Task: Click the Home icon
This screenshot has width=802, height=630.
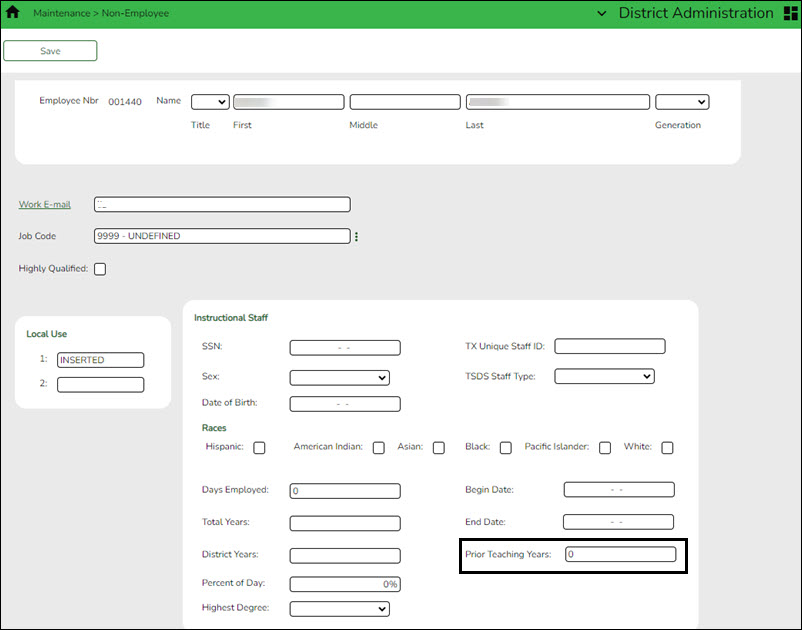Action: [13, 14]
